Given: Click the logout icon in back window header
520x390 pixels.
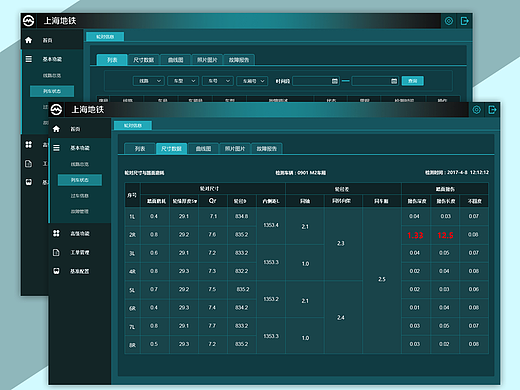Looking at the screenshot, I should [465, 21].
